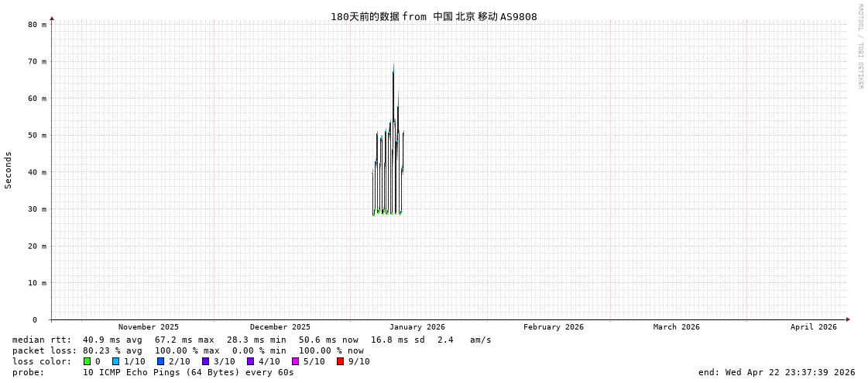
Task: Click the arrow atop the y-axis
Action: coord(52,18)
